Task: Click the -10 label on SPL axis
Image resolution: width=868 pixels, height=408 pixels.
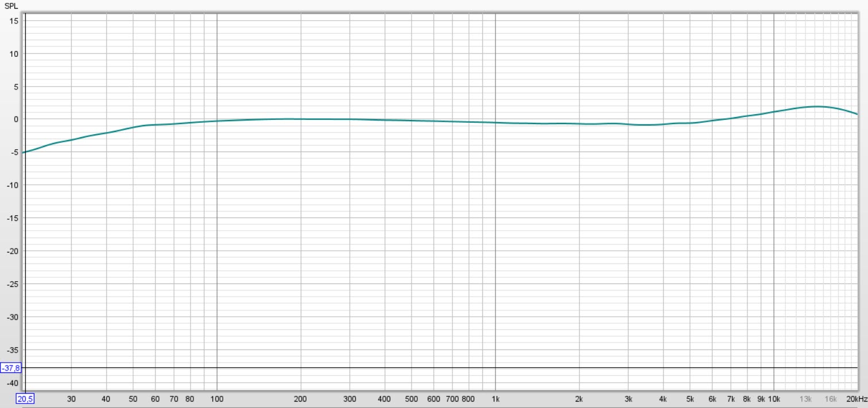Action: point(14,185)
